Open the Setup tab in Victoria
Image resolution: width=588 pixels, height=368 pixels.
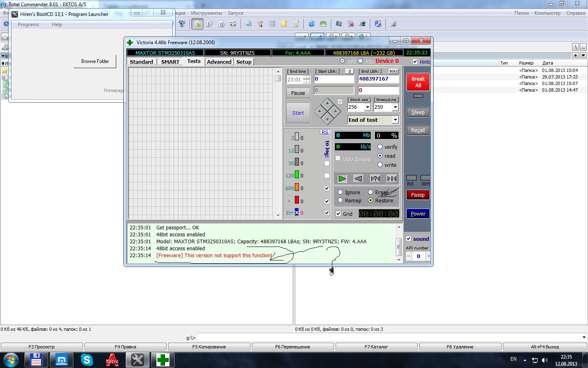tap(244, 62)
